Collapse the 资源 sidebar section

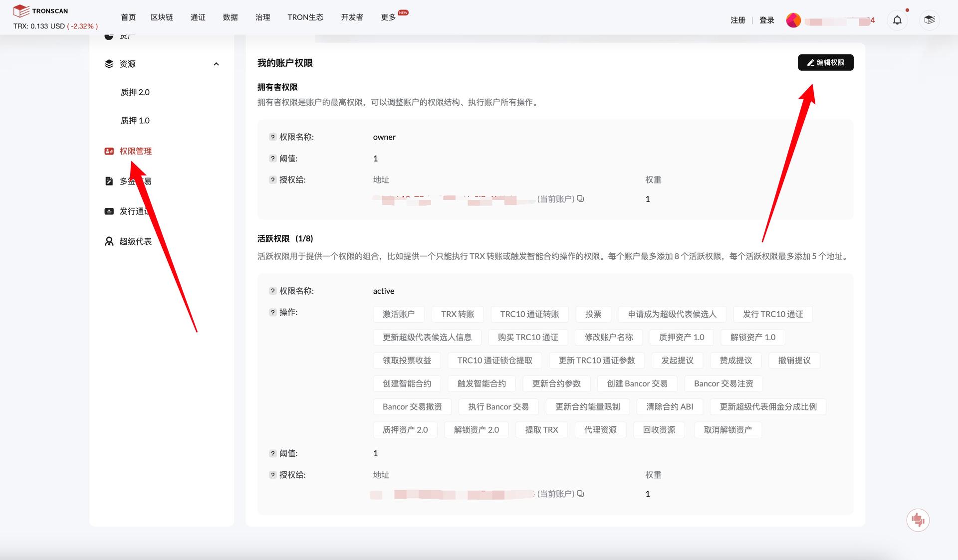[x=216, y=64]
